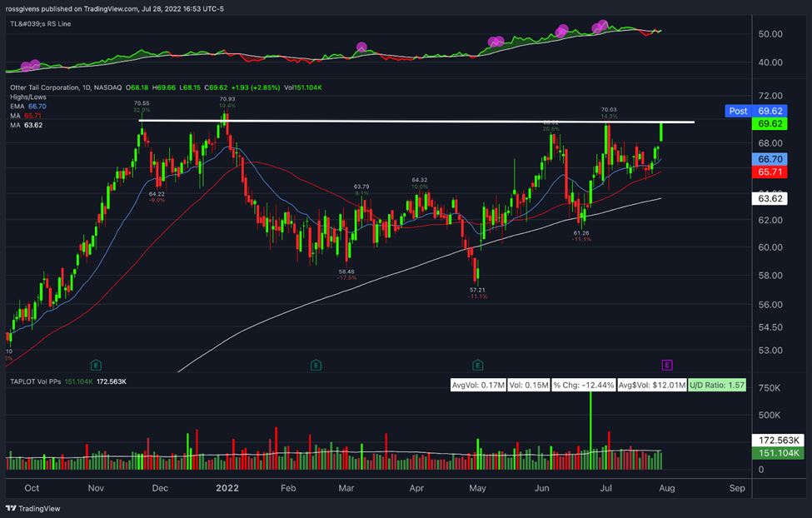812x518 pixels.
Task: Select the white MA 63.62 legend
Action: coord(26,125)
